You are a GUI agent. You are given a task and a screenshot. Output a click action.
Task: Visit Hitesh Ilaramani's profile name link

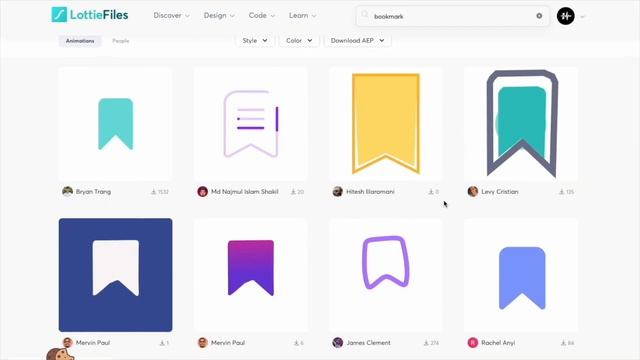370,191
